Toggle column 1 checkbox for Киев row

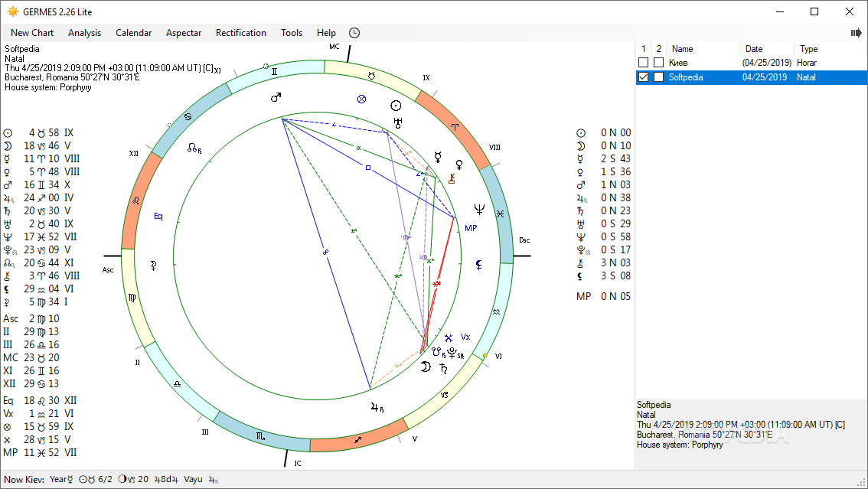point(643,63)
